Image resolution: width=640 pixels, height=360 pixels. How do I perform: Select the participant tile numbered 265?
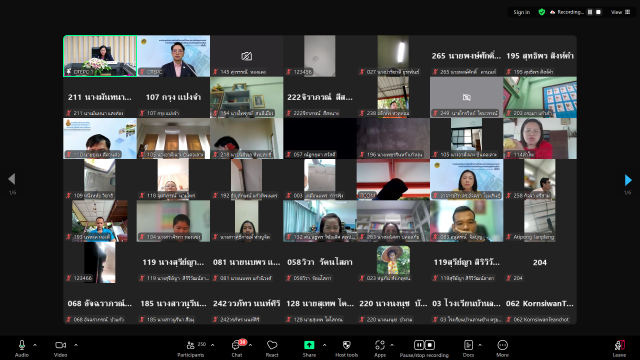pyautogui.click(x=466, y=56)
